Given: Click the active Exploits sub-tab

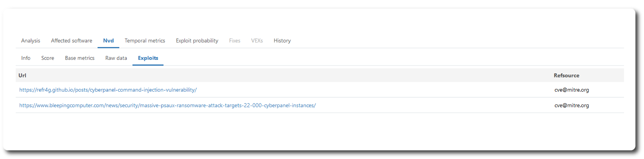Looking at the screenshot, I should point(148,58).
